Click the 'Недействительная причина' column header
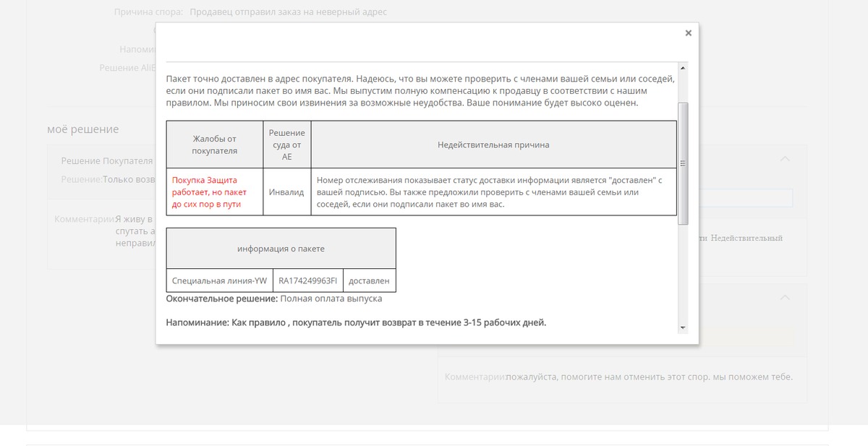868x446 pixels. point(493,145)
